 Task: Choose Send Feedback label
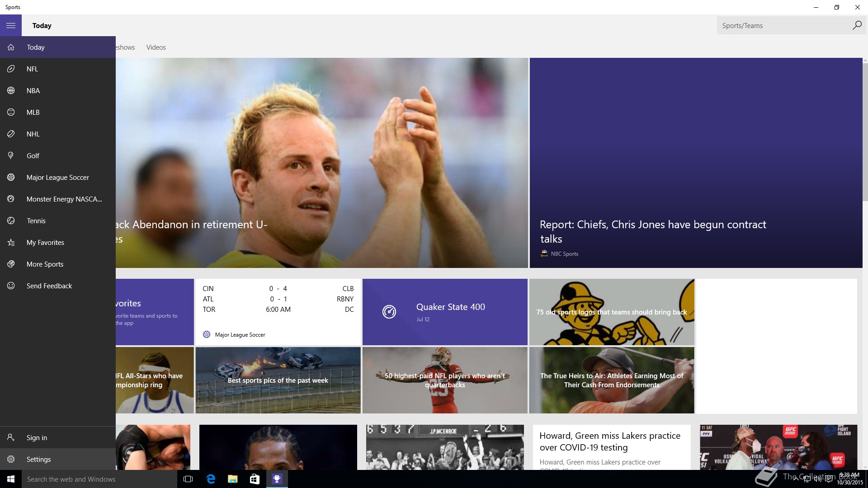click(49, 286)
